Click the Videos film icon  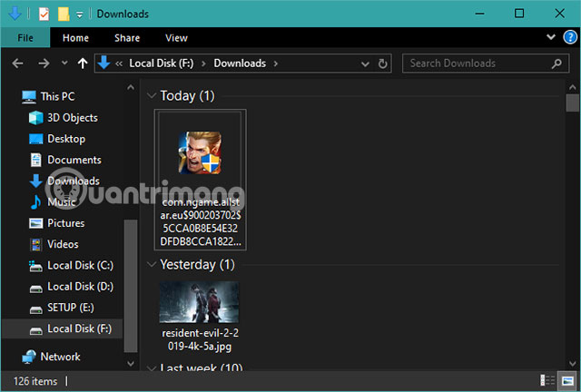(36, 244)
